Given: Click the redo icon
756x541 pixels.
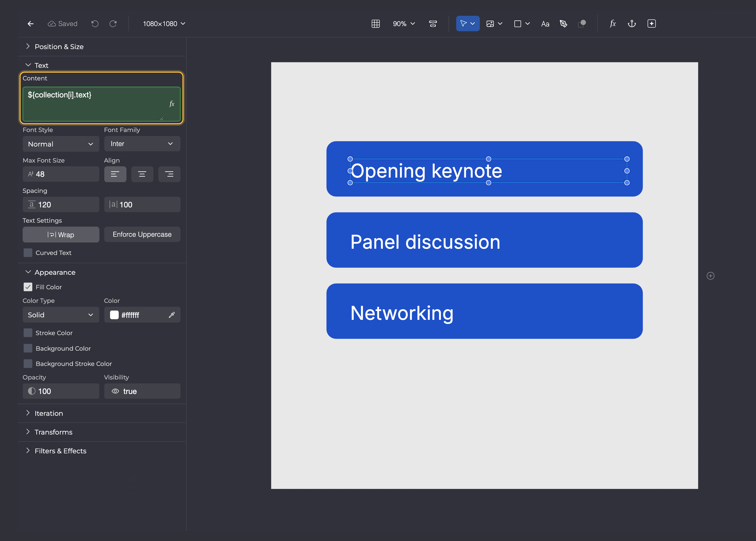Looking at the screenshot, I should pyautogui.click(x=113, y=24).
